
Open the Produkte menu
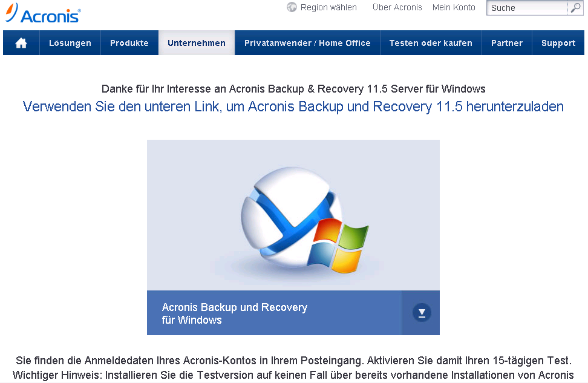click(x=129, y=43)
